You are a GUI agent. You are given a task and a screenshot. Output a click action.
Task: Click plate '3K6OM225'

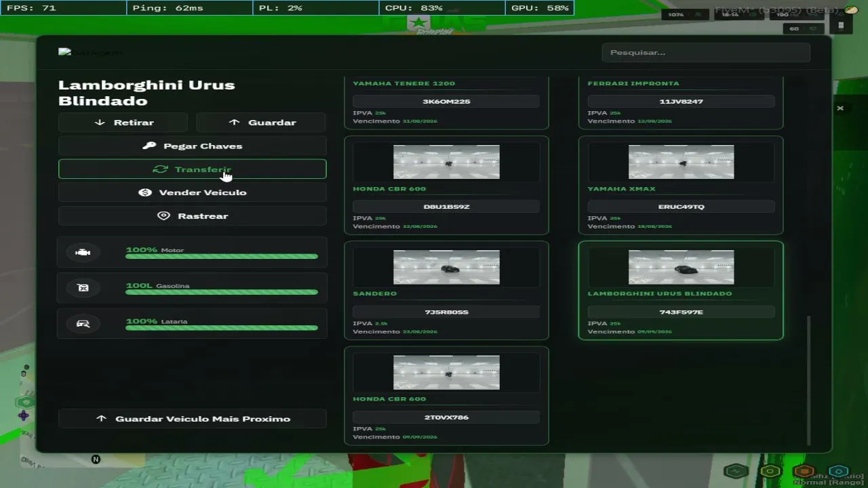point(446,102)
